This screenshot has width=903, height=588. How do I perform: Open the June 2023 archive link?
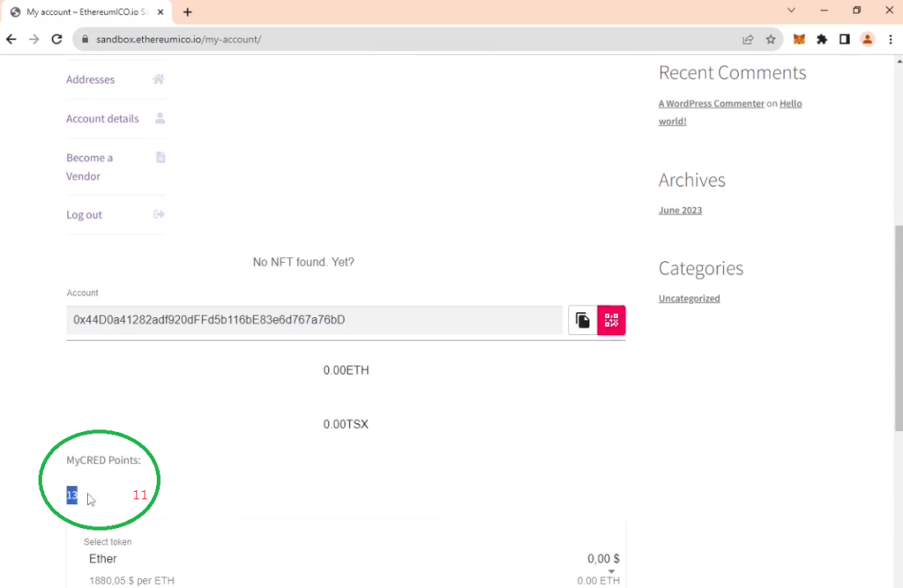(680, 211)
